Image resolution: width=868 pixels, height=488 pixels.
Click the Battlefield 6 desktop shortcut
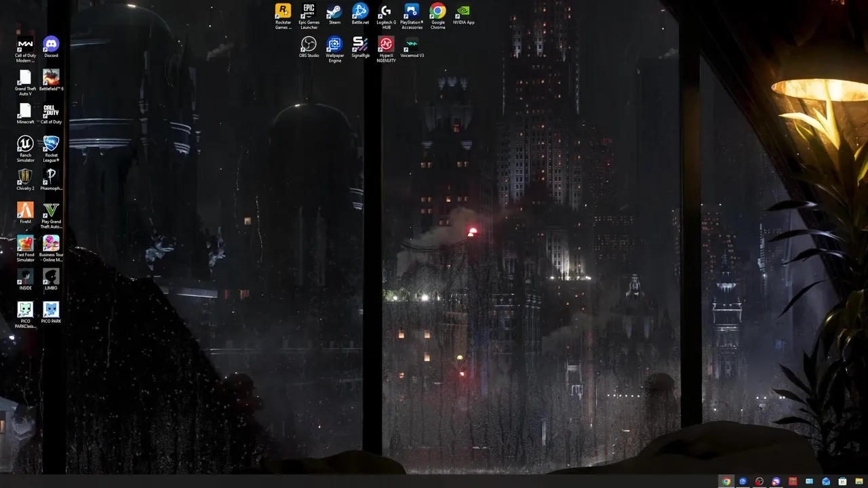click(51, 81)
